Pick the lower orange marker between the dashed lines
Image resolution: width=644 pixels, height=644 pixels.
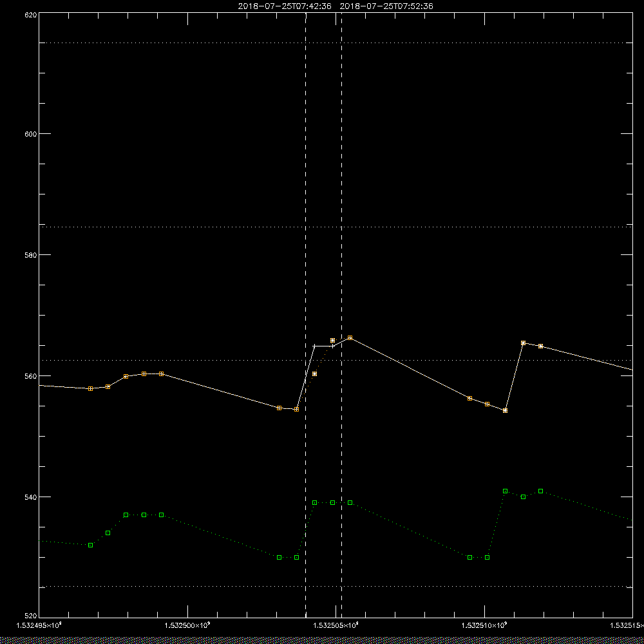[x=315, y=374]
